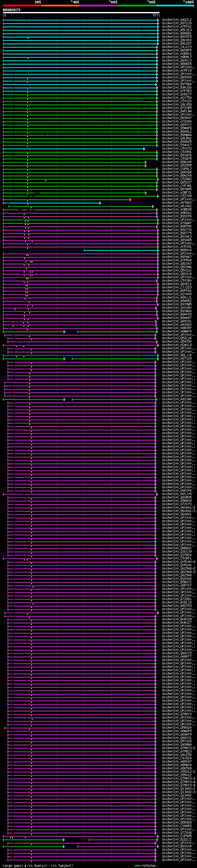197x868 pixels.
Task: Click the cyan alignment bar for UniRef100_C5XV33
Action: [74, 149]
